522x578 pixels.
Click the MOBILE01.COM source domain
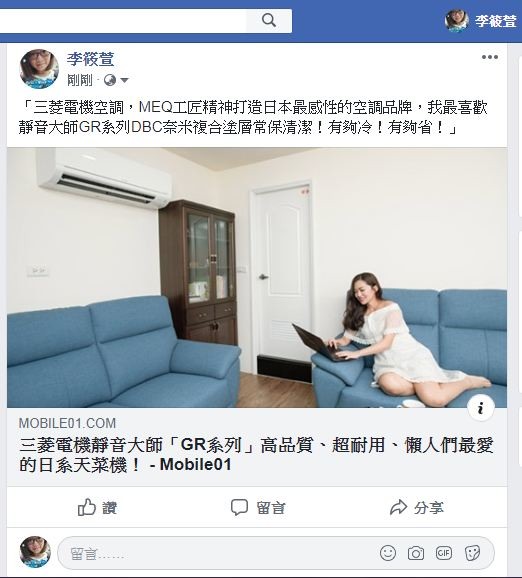[67, 423]
